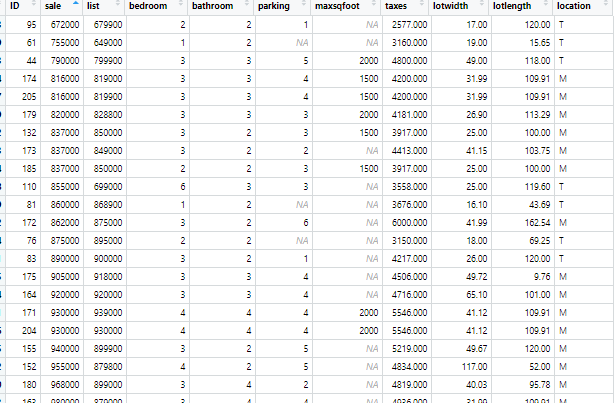615x403 pixels.
Task: Click the list price 828800
Action: [x=108, y=115]
